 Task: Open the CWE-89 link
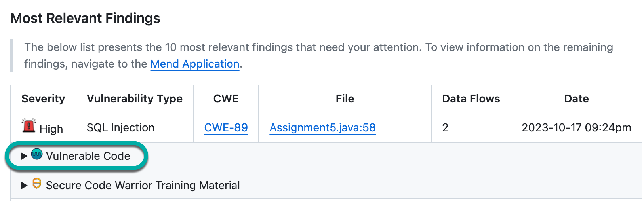click(226, 127)
